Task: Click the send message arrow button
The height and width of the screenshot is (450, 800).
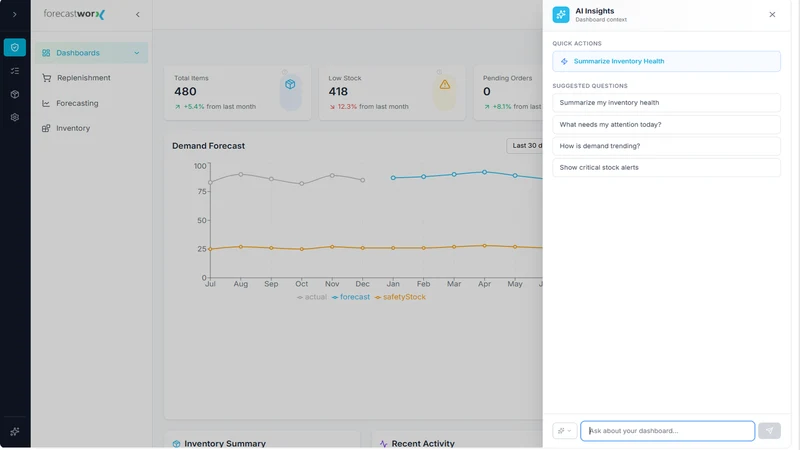Action: (769, 431)
